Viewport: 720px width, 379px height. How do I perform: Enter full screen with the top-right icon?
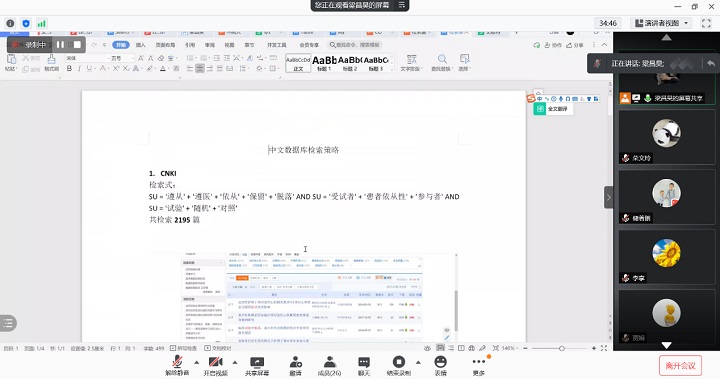pyautogui.click(x=706, y=23)
